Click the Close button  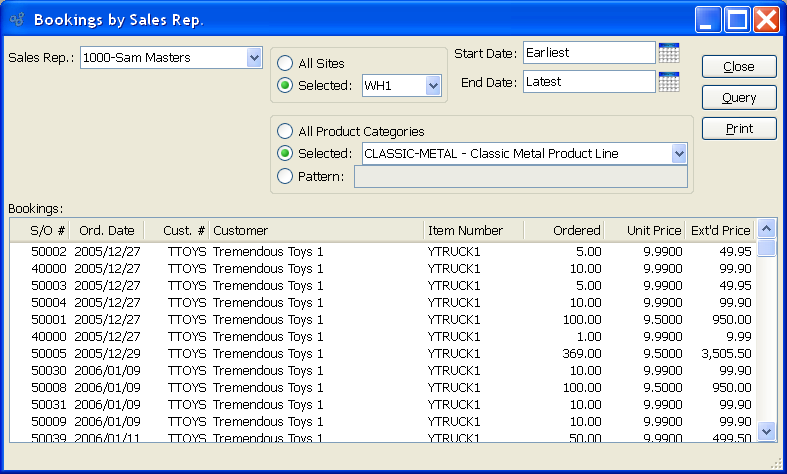(739, 67)
